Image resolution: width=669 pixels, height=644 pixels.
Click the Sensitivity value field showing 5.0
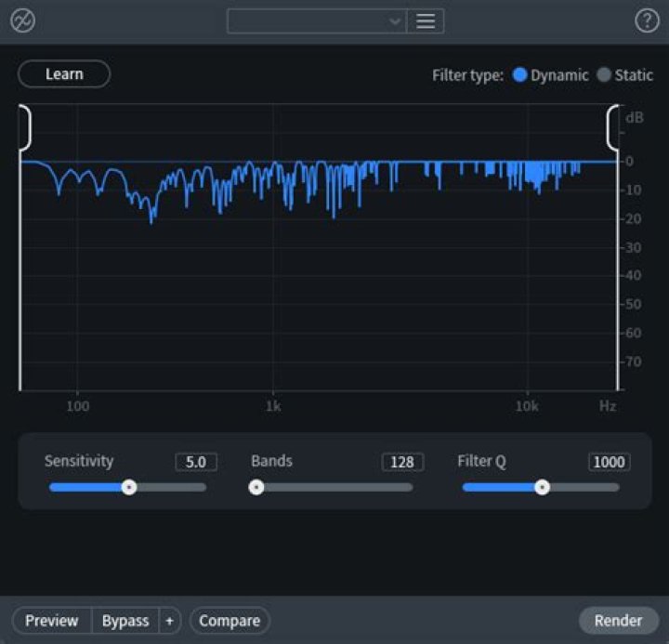point(196,462)
